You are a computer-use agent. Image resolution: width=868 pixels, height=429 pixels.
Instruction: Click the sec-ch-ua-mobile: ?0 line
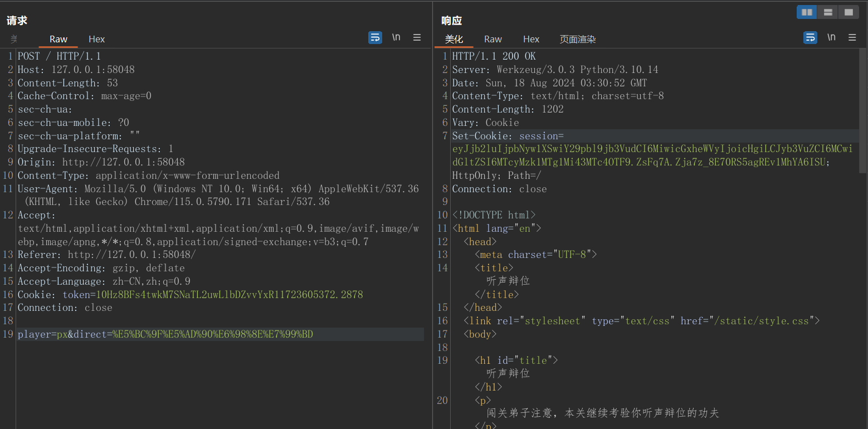point(73,123)
